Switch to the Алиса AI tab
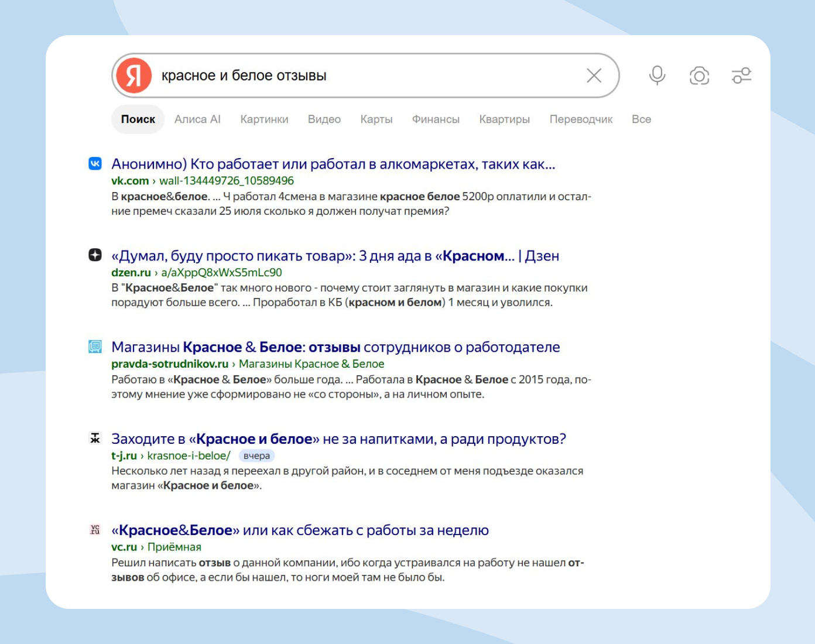815x644 pixels. pyautogui.click(x=197, y=119)
